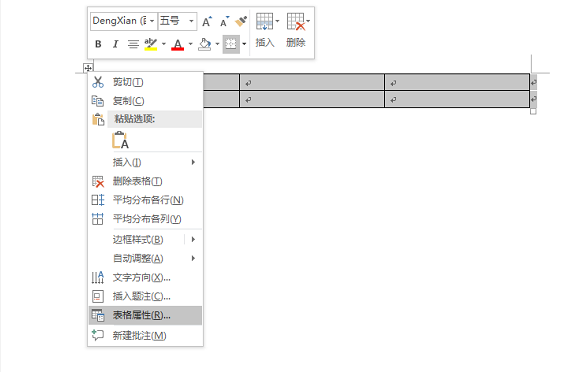The width and height of the screenshot is (564, 372).
Task: Choose 复制(C) from the context menu
Action: (x=145, y=101)
